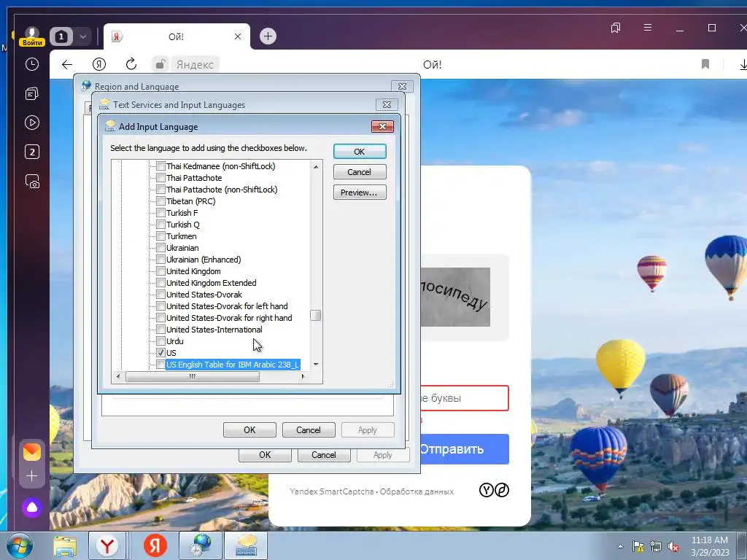747x560 pixels.
Task: Open the browser hamburger menu
Action: coord(648,28)
